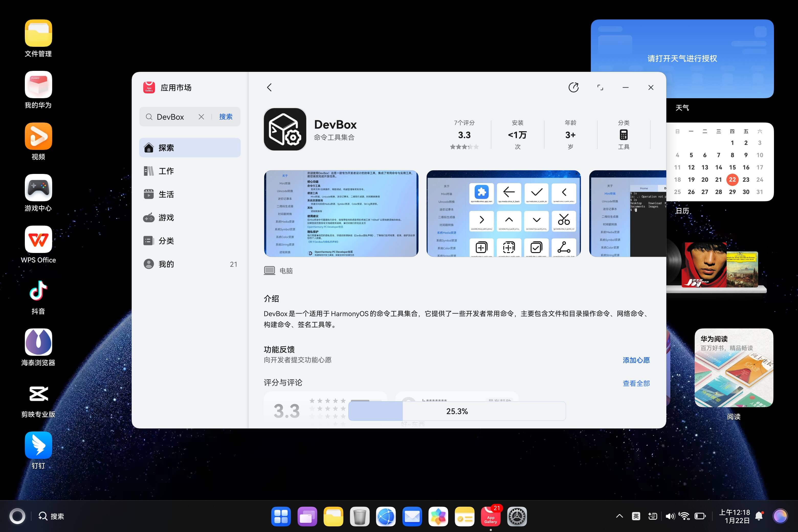This screenshot has width=798, height=532.
Task: Open the Email app from the dock
Action: tap(412, 516)
